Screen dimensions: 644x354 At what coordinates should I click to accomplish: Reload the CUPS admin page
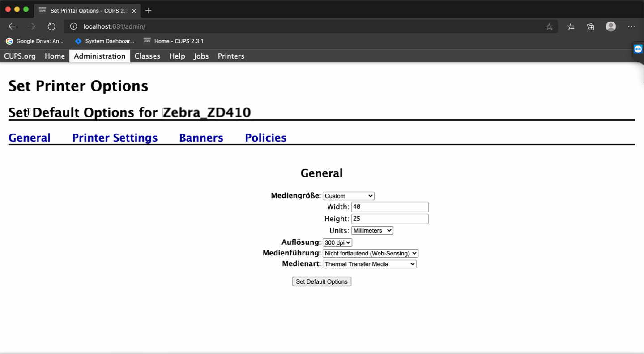(x=51, y=26)
